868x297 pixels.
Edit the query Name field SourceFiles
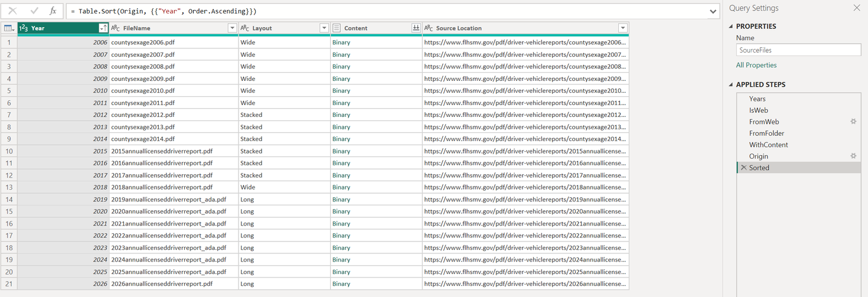pyautogui.click(x=798, y=50)
